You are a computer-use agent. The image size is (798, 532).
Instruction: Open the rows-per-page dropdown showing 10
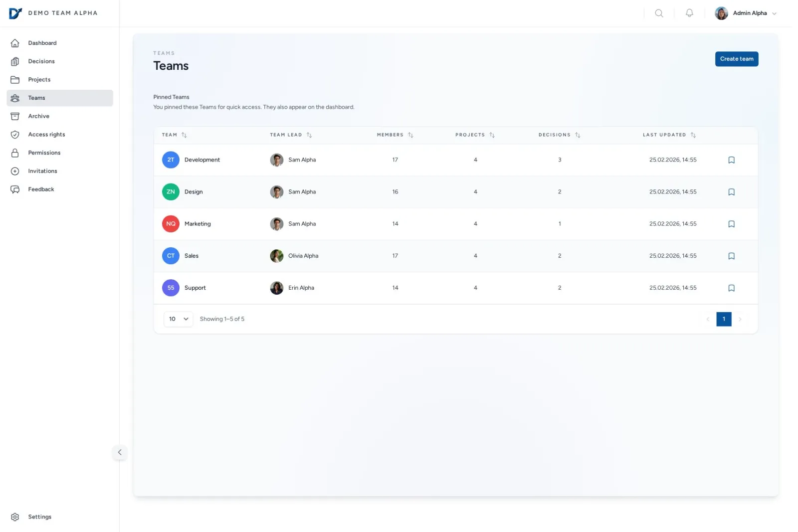click(x=178, y=319)
